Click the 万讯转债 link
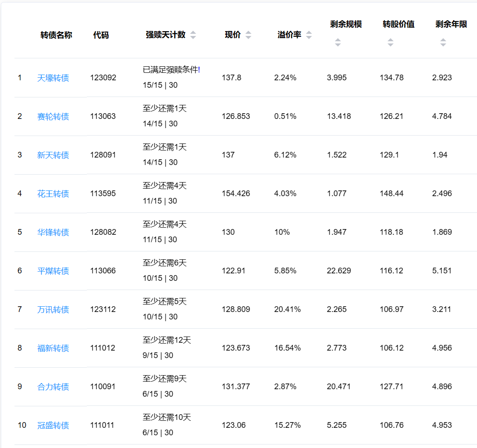Viewport: 477px width, 448px height. click(x=53, y=310)
